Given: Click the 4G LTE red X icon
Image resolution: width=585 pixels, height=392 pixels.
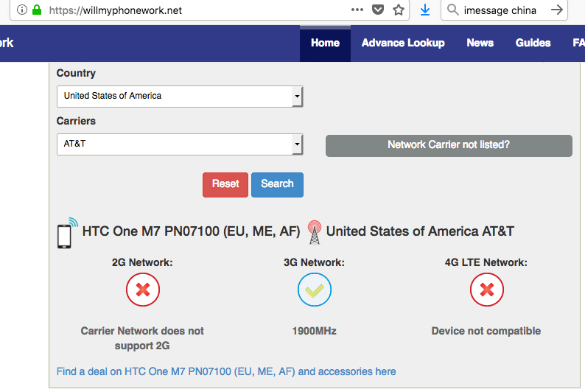Looking at the screenshot, I should pyautogui.click(x=486, y=290).
